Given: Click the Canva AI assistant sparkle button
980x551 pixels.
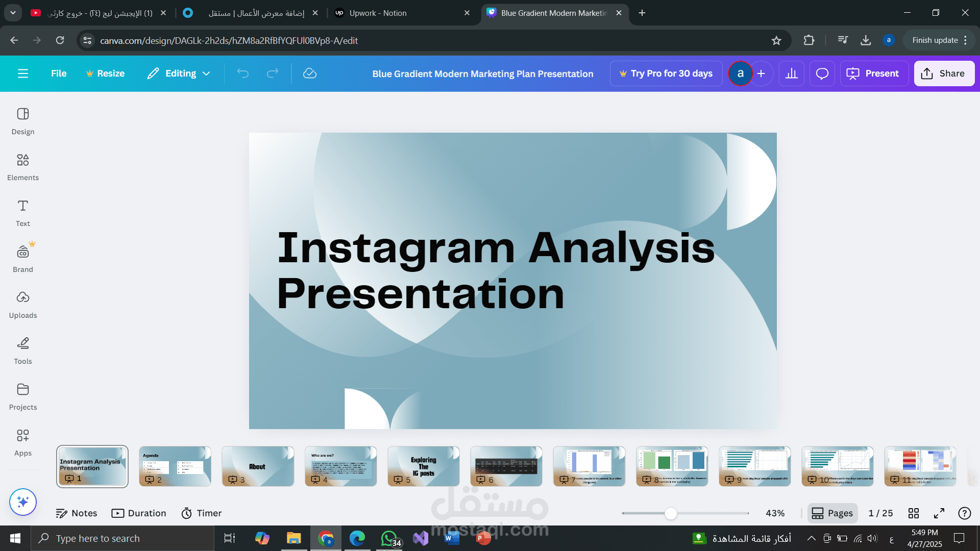Looking at the screenshot, I should click(x=23, y=502).
